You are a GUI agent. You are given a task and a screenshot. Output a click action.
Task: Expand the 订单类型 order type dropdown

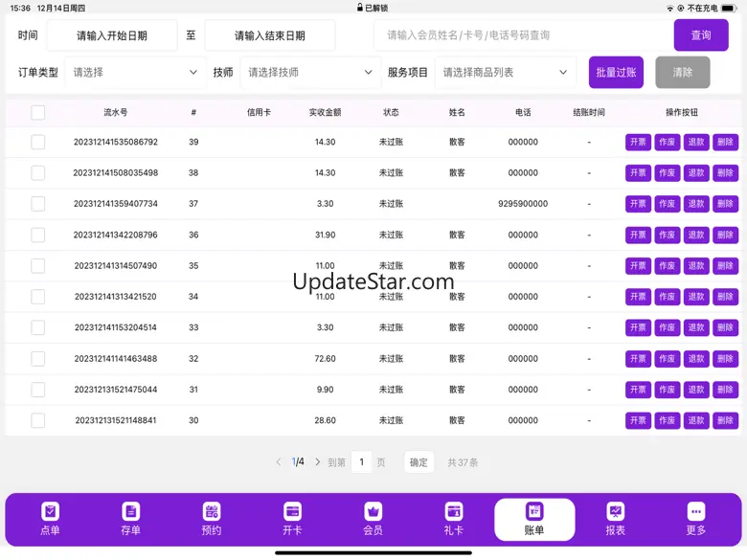(135, 73)
